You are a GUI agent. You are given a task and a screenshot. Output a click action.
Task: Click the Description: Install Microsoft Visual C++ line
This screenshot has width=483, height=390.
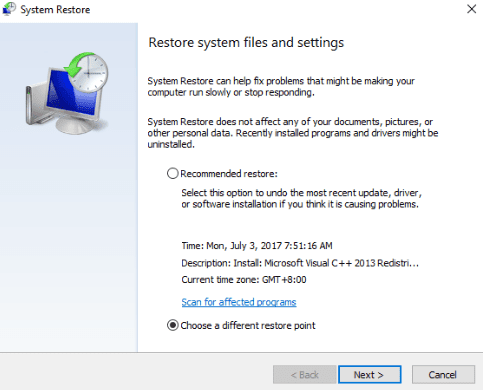coord(300,263)
